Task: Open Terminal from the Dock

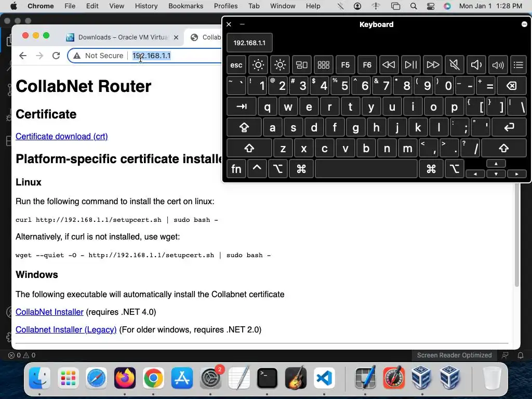Action: (x=267, y=378)
